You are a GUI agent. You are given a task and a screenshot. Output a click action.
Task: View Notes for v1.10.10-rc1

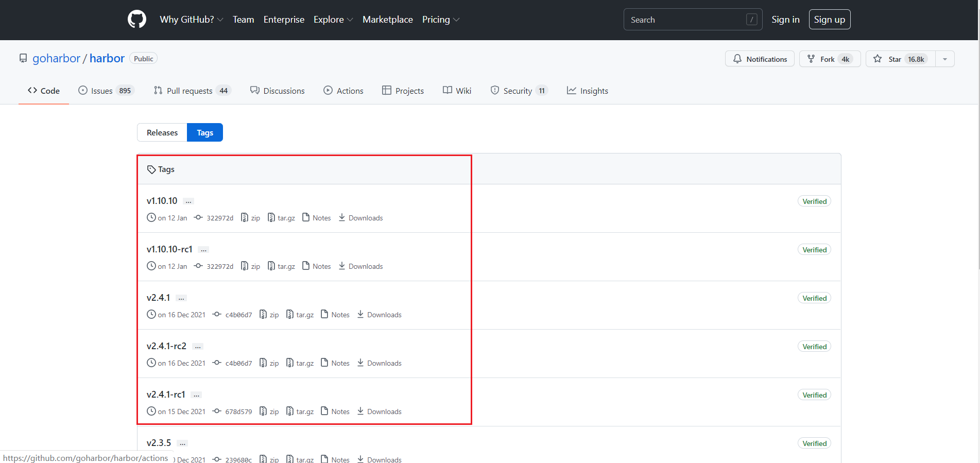click(317, 266)
